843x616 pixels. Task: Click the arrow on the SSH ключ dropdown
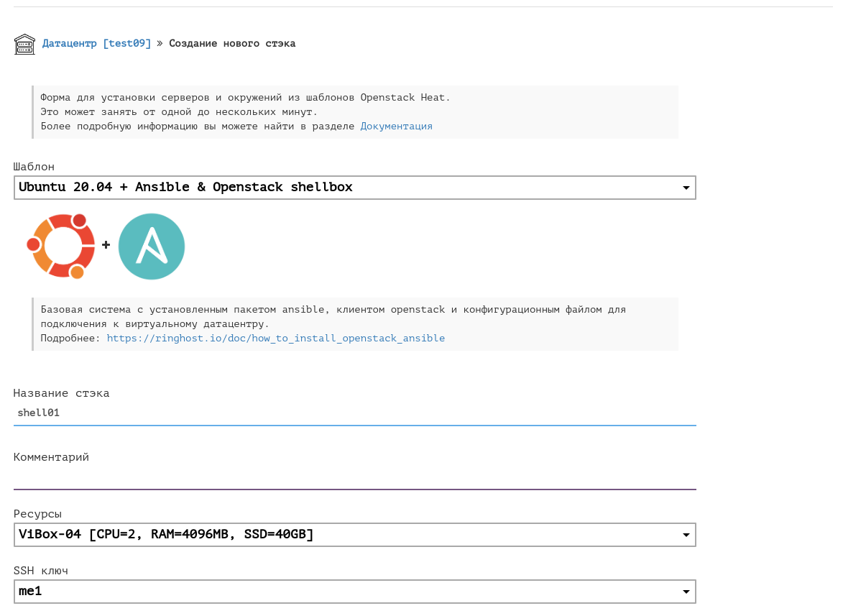(686, 592)
